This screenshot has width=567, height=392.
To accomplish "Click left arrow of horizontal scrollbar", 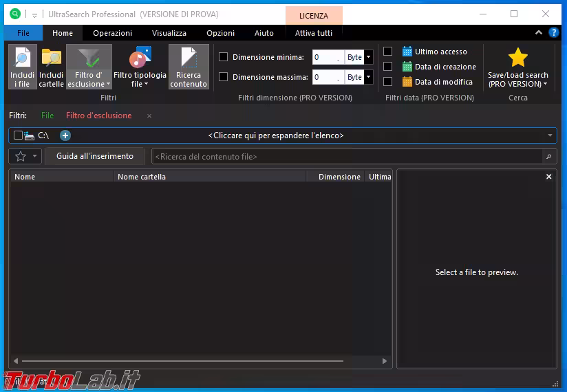I will pos(16,361).
